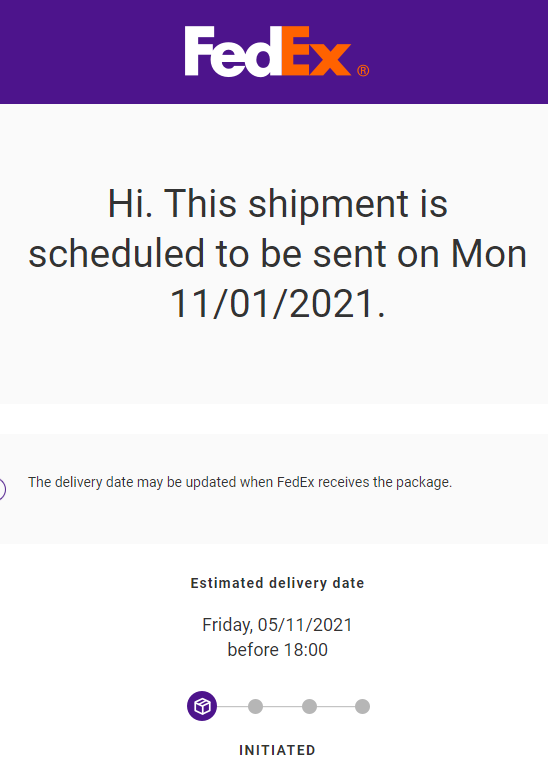Screen dimensions: 548x775
Task: Click the before 18:00 delivery time
Action: [277, 649]
